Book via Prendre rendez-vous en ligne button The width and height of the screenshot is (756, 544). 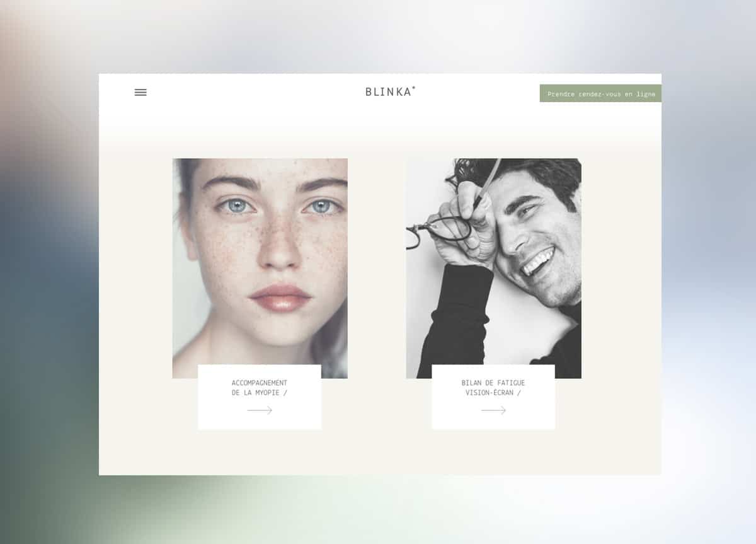coord(600,93)
